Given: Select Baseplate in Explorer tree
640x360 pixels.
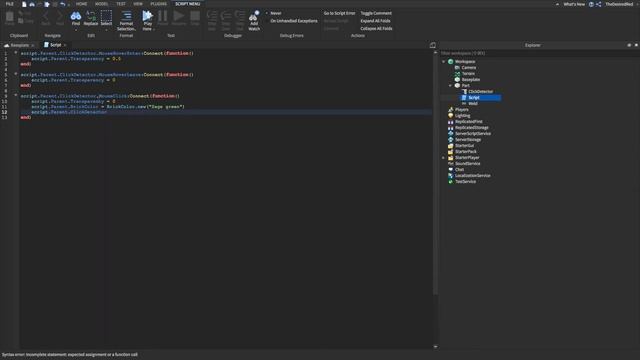Looking at the screenshot, I should coord(471,80).
